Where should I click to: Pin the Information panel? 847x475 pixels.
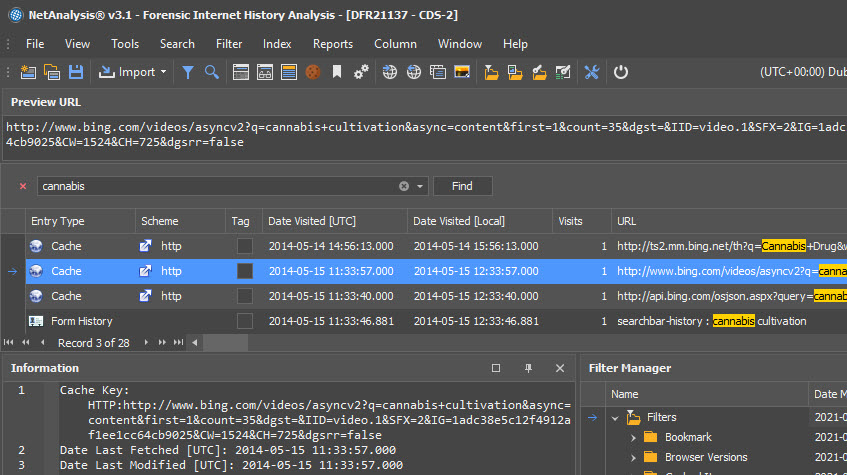(x=528, y=368)
